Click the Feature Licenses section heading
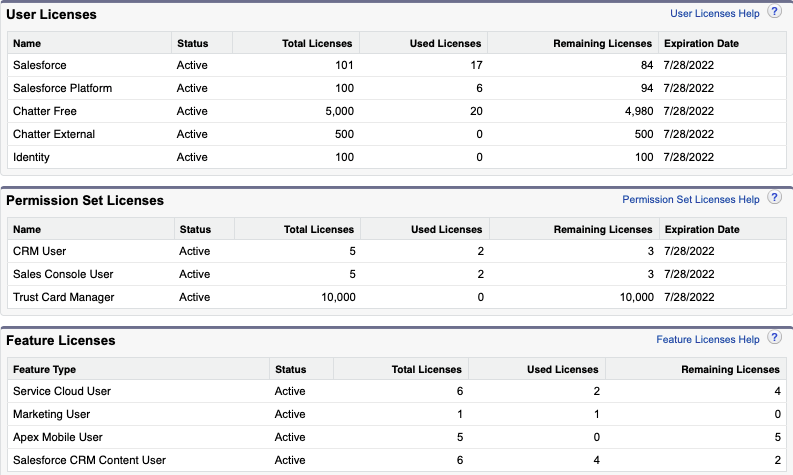This screenshot has height=475, width=793. [x=61, y=340]
